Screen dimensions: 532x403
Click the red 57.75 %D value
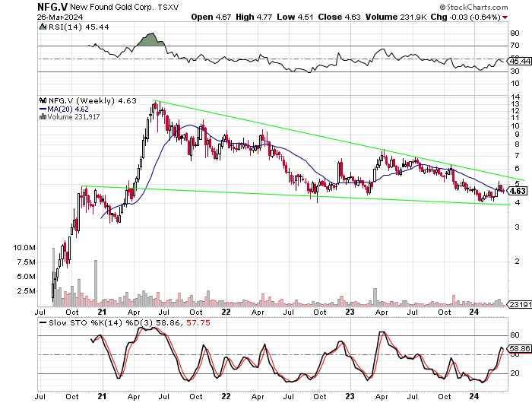(x=198, y=323)
